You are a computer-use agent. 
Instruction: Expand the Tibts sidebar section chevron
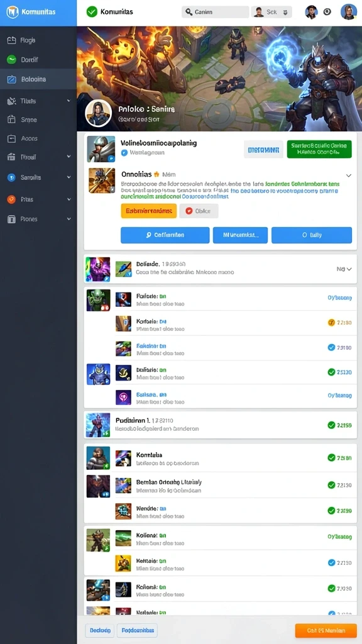coord(69,101)
